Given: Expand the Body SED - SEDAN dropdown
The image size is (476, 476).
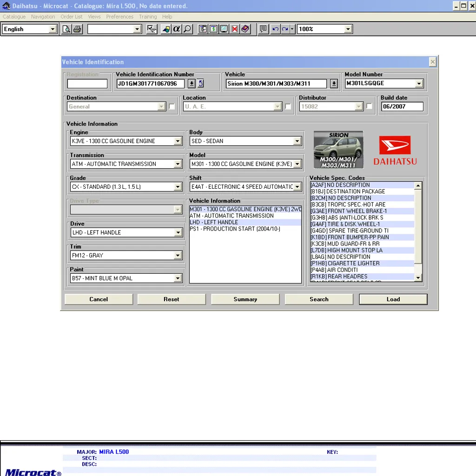Looking at the screenshot, I should 297,141.
